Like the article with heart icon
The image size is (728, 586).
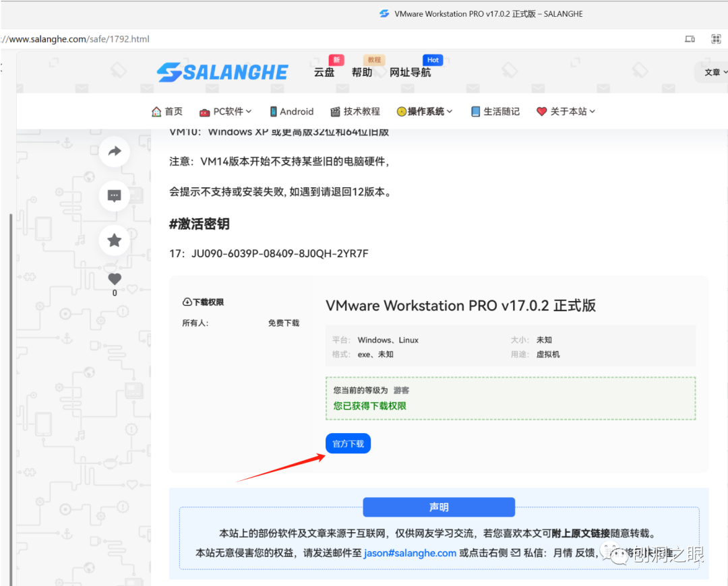[x=115, y=279]
